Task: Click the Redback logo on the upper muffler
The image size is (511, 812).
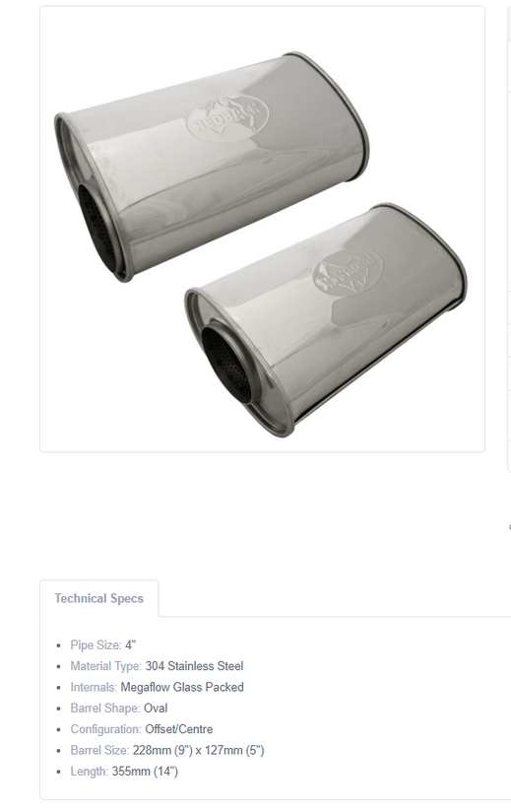Action: coord(227,119)
